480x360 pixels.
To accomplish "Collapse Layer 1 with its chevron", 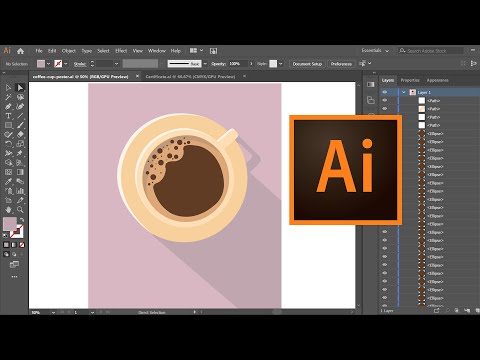I will tap(404, 92).
